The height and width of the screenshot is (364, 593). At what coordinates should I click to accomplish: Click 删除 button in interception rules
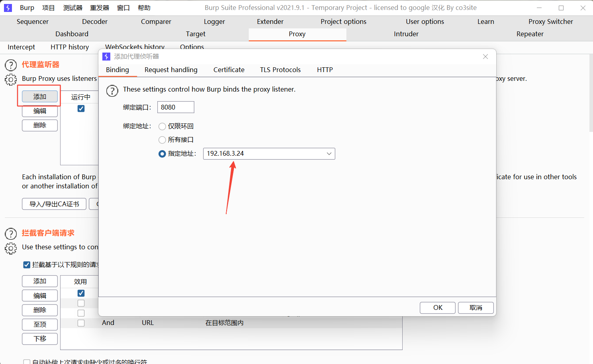click(40, 310)
